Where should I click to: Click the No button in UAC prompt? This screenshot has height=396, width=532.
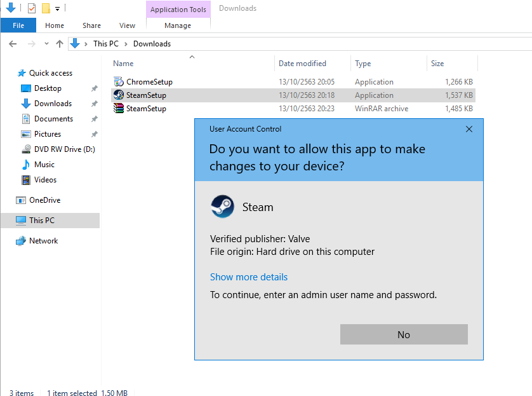pos(404,334)
